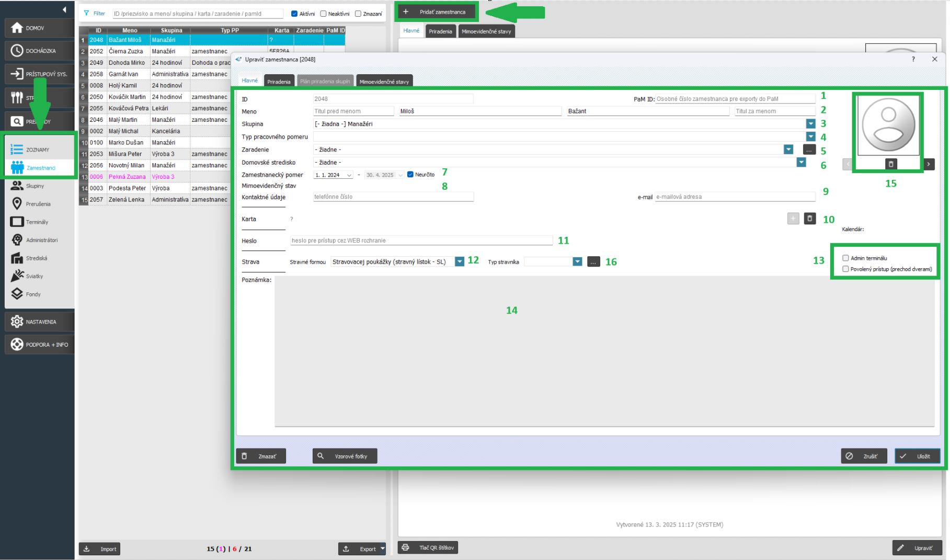The width and height of the screenshot is (950, 560).
Task: Expand the Skupina dropdown
Action: pyautogui.click(x=810, y=124)
